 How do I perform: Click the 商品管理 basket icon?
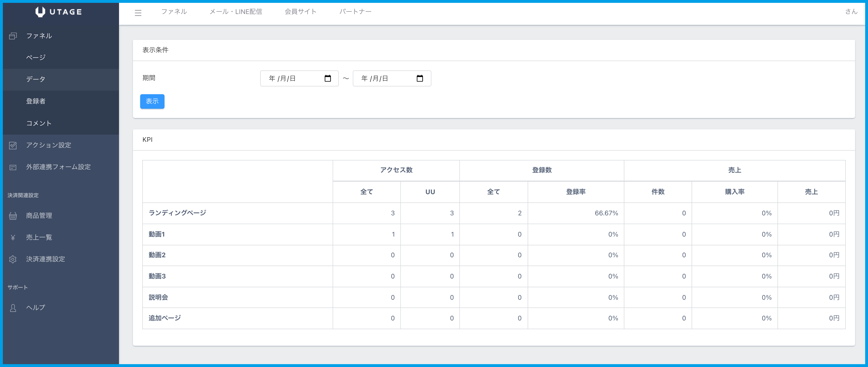(13, 216)
